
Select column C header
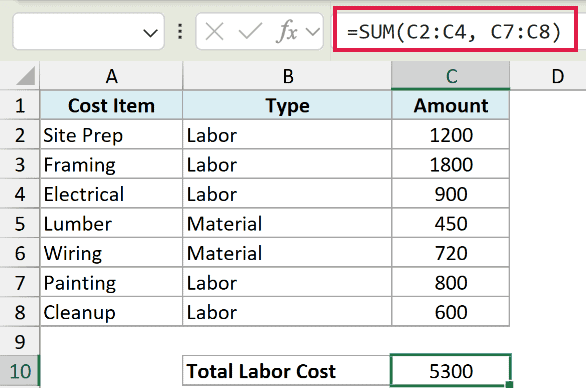click(450, 76)
